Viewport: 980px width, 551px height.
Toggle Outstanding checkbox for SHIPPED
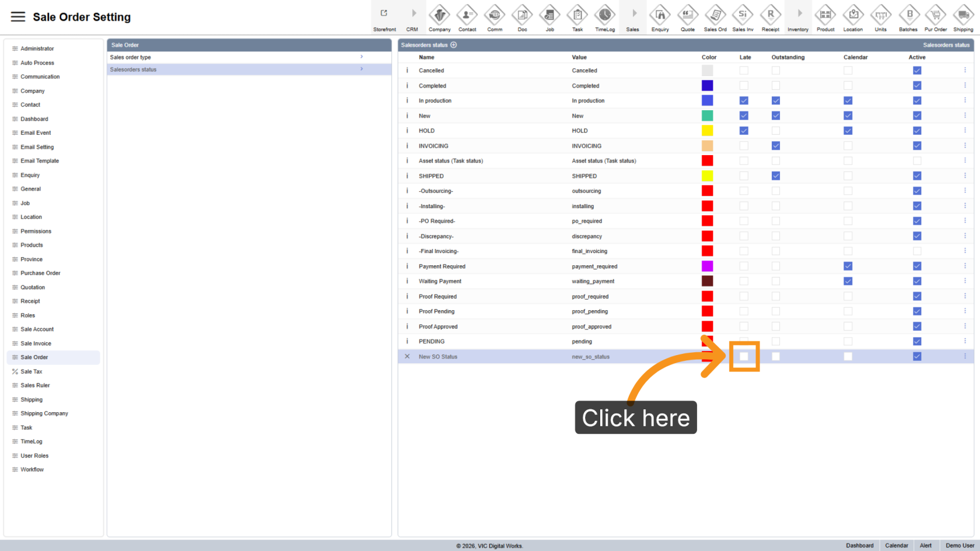[x=776, y=176]
